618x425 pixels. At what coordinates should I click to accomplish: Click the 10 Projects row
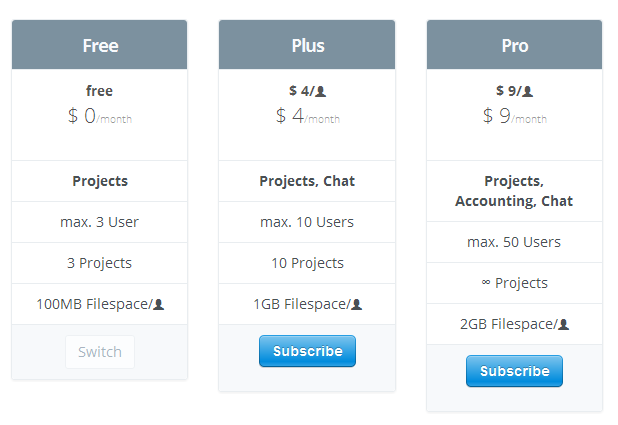point(307,263)
